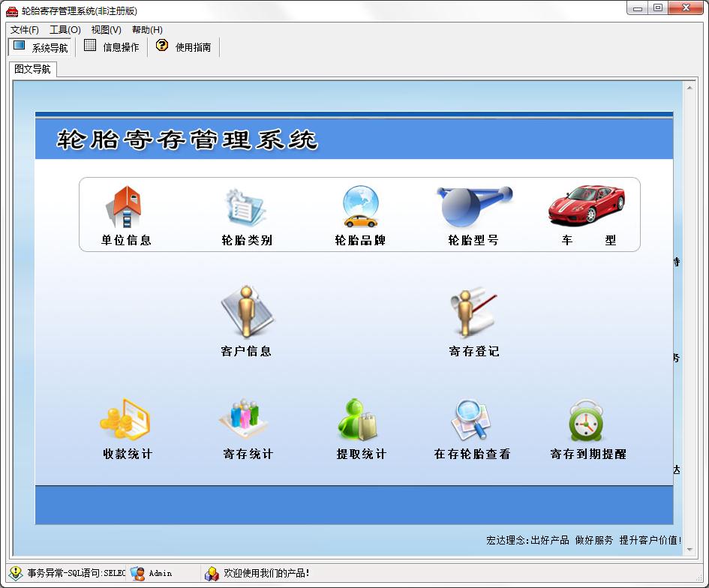Click the 寄存到期提醒 label
This screenshot has width=709, height=588.
pos(588,454)
